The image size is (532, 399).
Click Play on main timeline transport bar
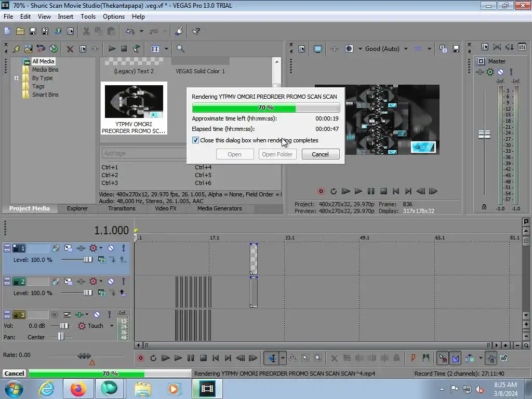178,358
